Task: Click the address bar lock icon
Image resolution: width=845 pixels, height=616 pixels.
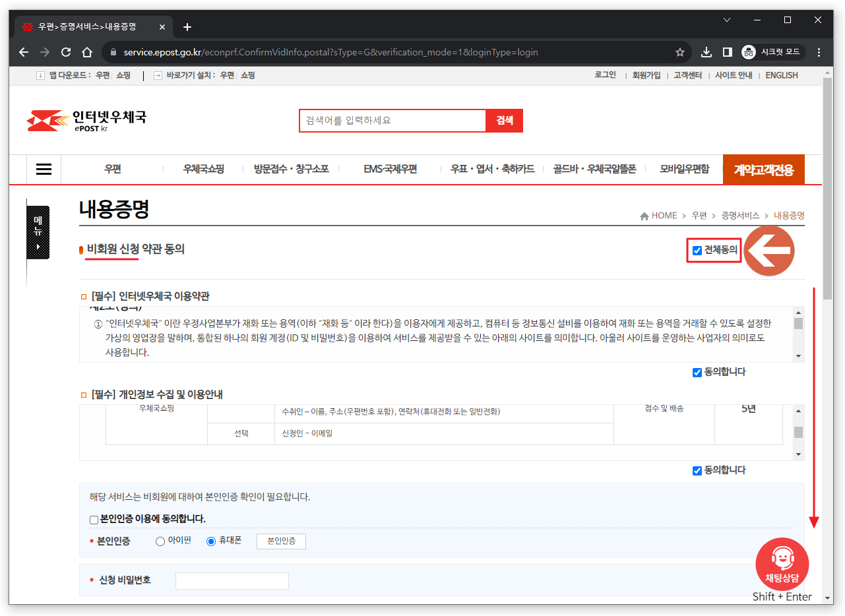Action: click(113, 52)
